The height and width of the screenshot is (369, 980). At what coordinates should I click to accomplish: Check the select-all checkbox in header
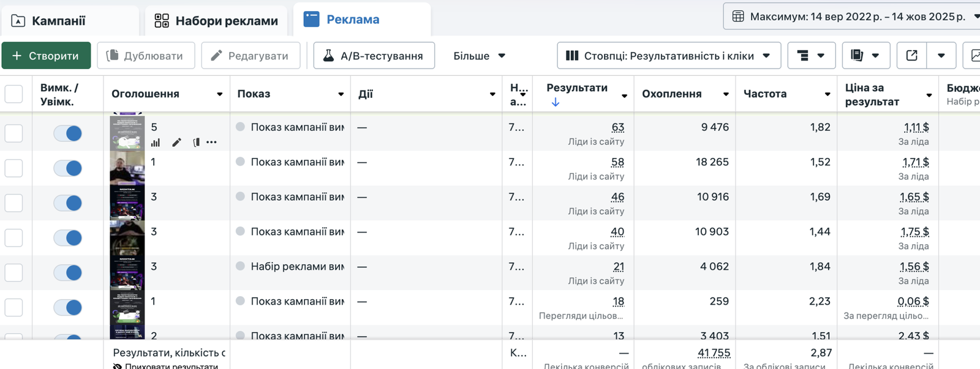coord(13,94)
